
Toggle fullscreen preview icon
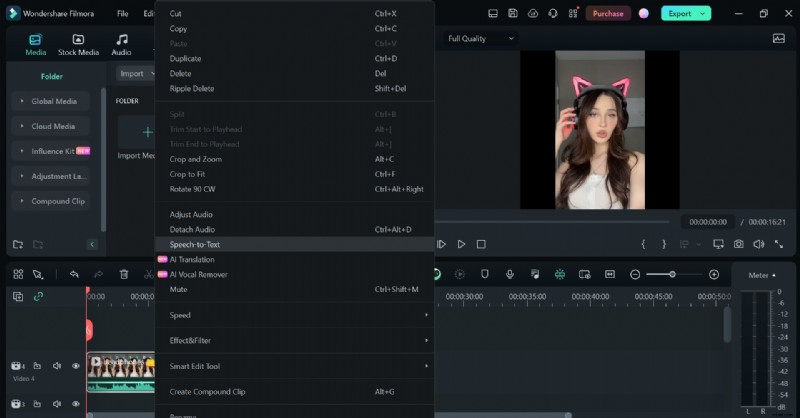pyautogui.click(x=779, y=244)
